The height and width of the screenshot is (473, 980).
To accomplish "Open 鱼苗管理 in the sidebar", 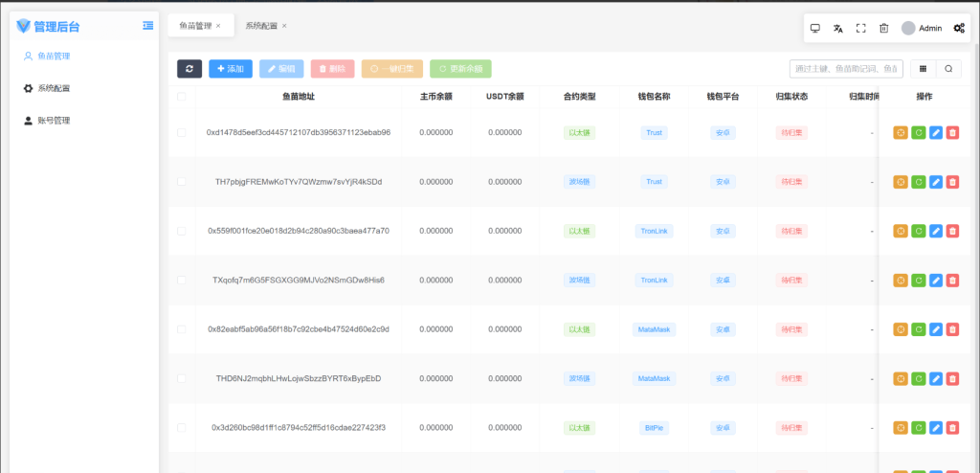I will (x=84, y=56).
